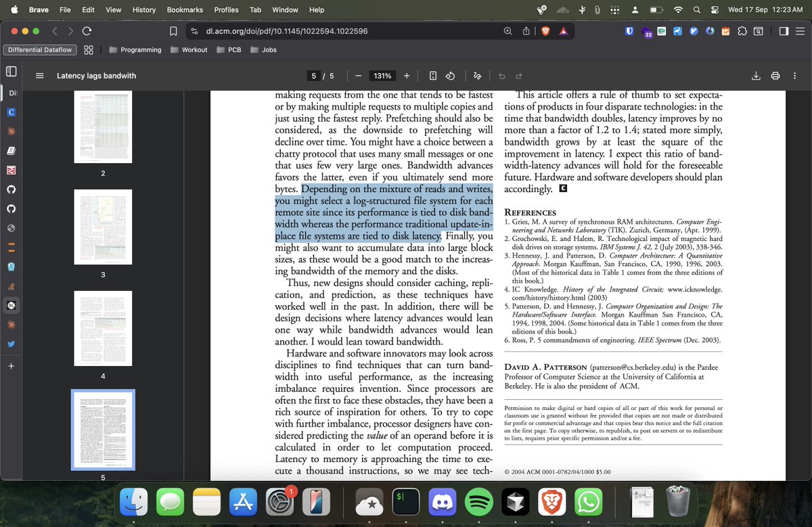Open the History menu
Viewport: 812px width, 527px height.
[x=144, y=9]
